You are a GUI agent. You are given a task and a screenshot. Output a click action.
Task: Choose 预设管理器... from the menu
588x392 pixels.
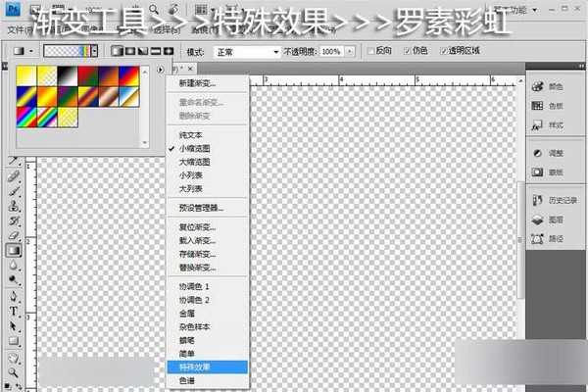[201, 208]
